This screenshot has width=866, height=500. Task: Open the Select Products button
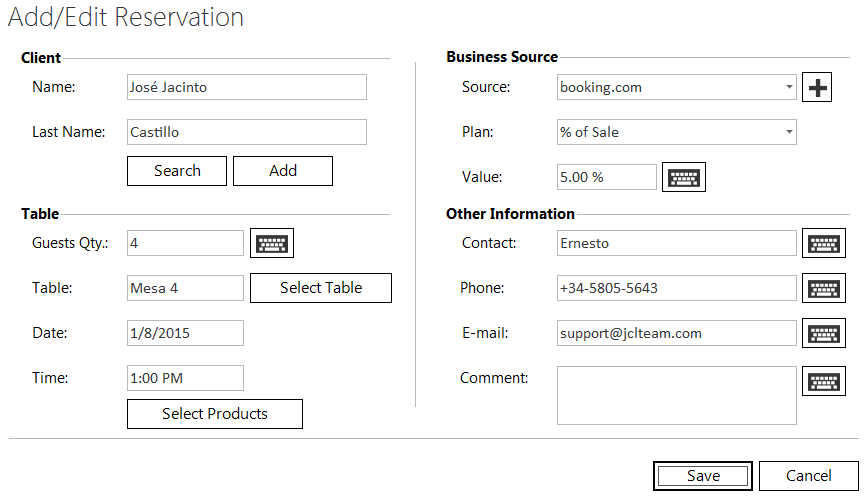tap(215, 414)
